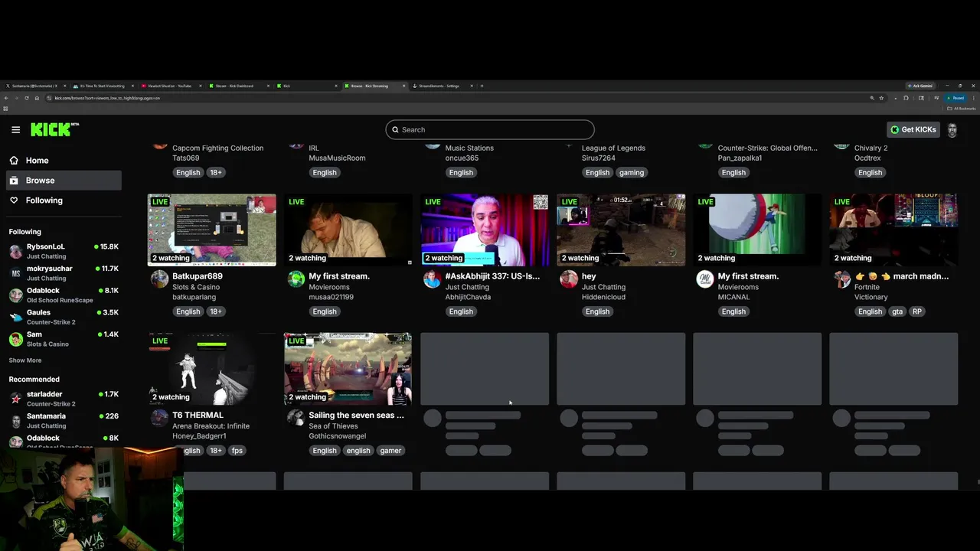Click the gamer tag under Gothicsnowangel
Image resolution: width=980 pixels, height=551 pixels.
390,451
